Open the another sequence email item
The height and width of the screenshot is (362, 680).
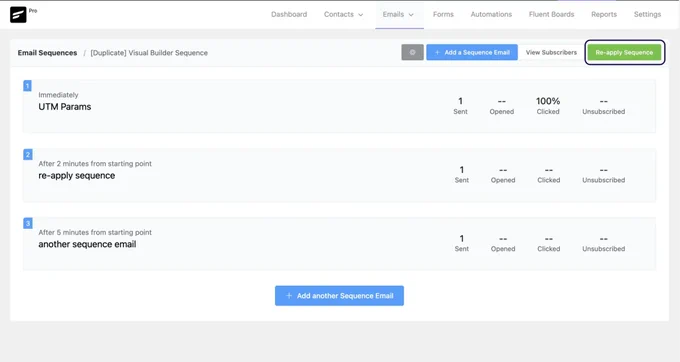click(87, 244)
